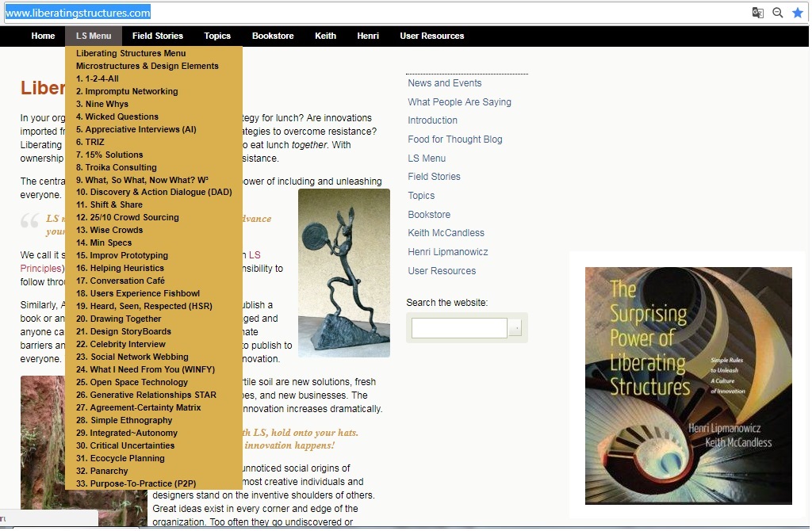Click the blue bookmark star icon
The width and height of the screenshot is (812, 531).
pos(797,13)
